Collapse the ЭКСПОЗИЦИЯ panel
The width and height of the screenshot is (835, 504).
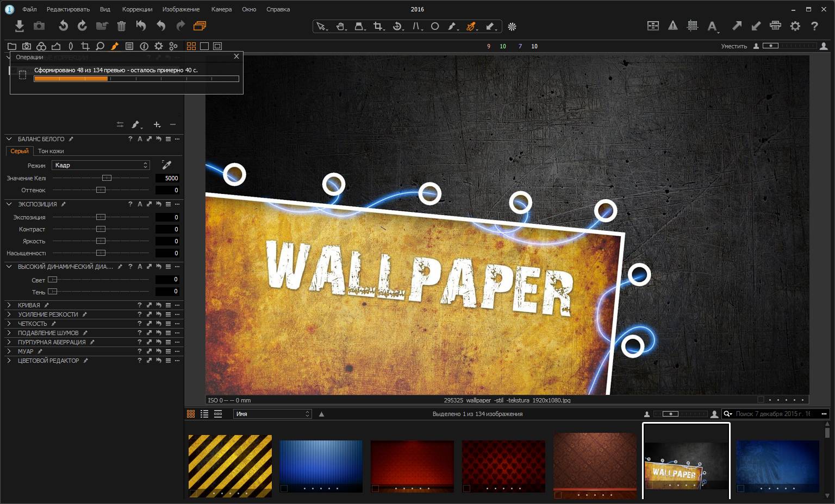tap(9, 204)
